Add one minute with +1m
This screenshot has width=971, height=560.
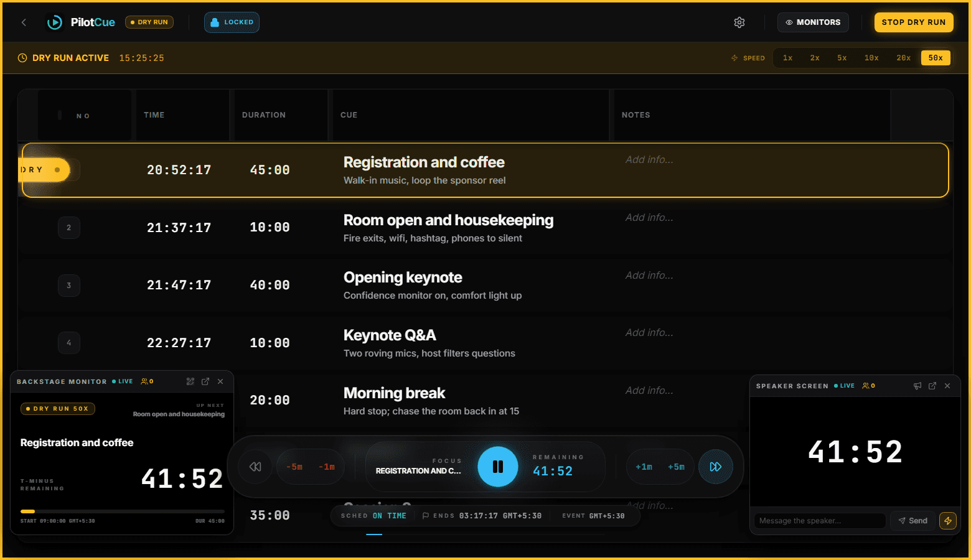pos(644,467)
